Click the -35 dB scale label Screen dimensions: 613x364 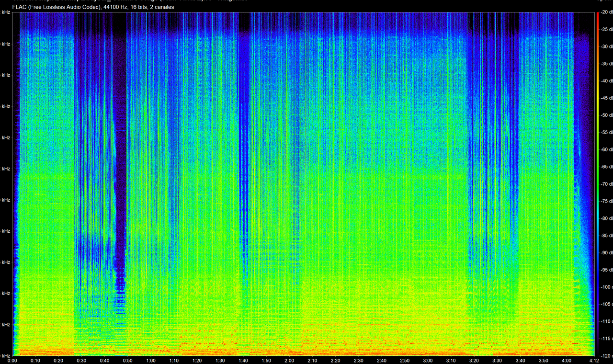606,64
